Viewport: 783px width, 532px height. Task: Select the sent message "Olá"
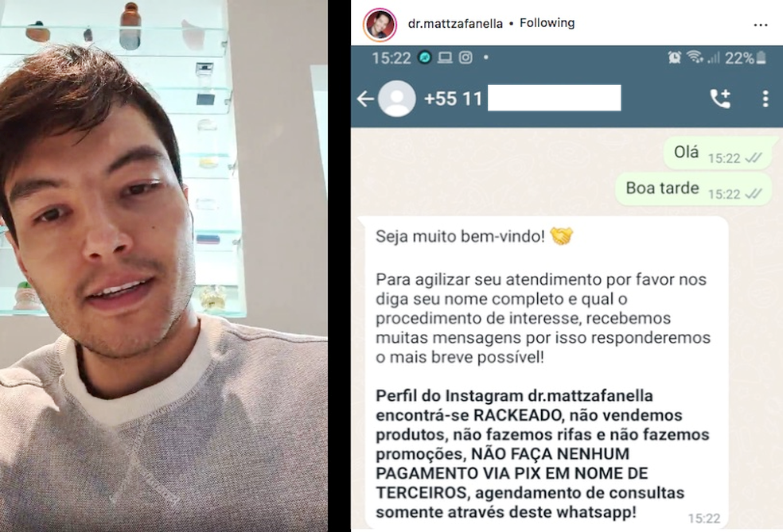(717, 153)
